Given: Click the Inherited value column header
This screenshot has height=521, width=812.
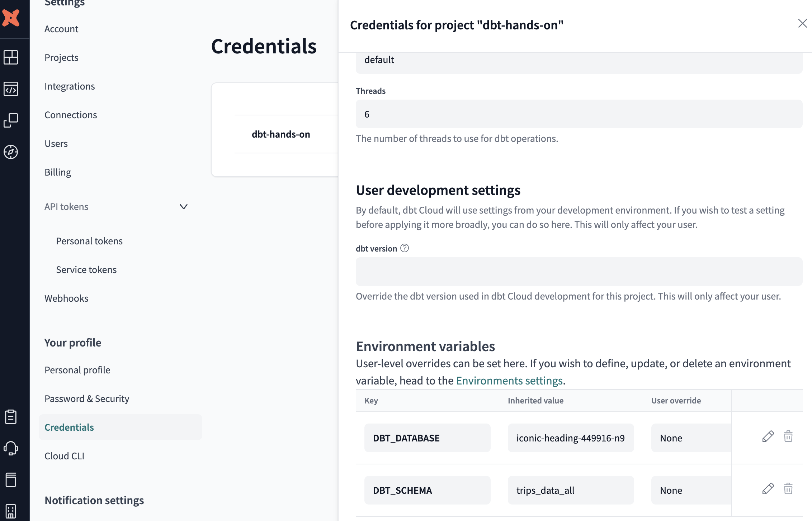Looking at the screenshot, I should 535,401.
